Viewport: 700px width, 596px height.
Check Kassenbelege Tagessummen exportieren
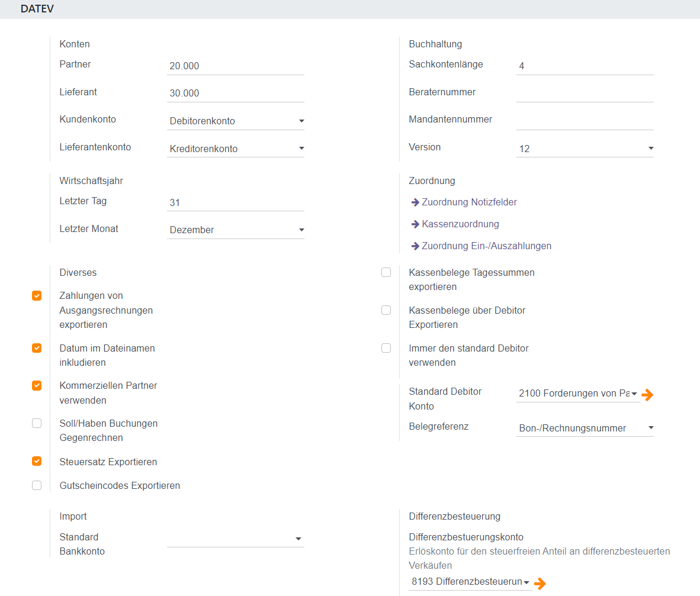[x=386, y=273]
